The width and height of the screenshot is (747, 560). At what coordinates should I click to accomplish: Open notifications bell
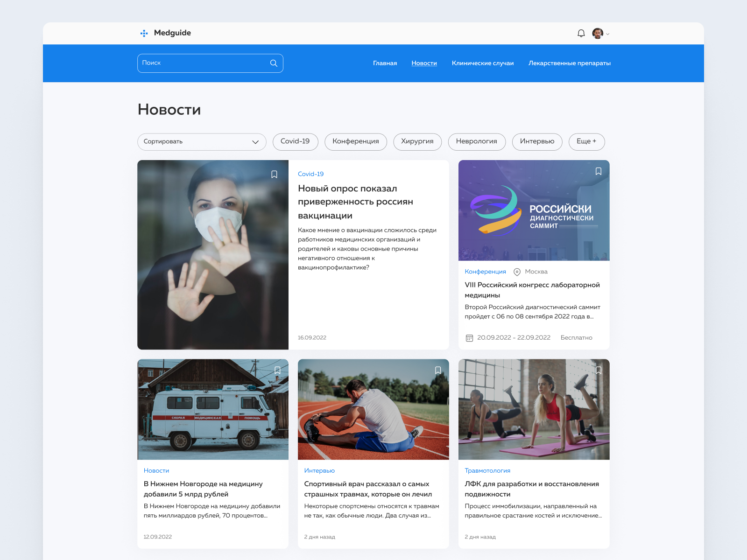point(581,33)
